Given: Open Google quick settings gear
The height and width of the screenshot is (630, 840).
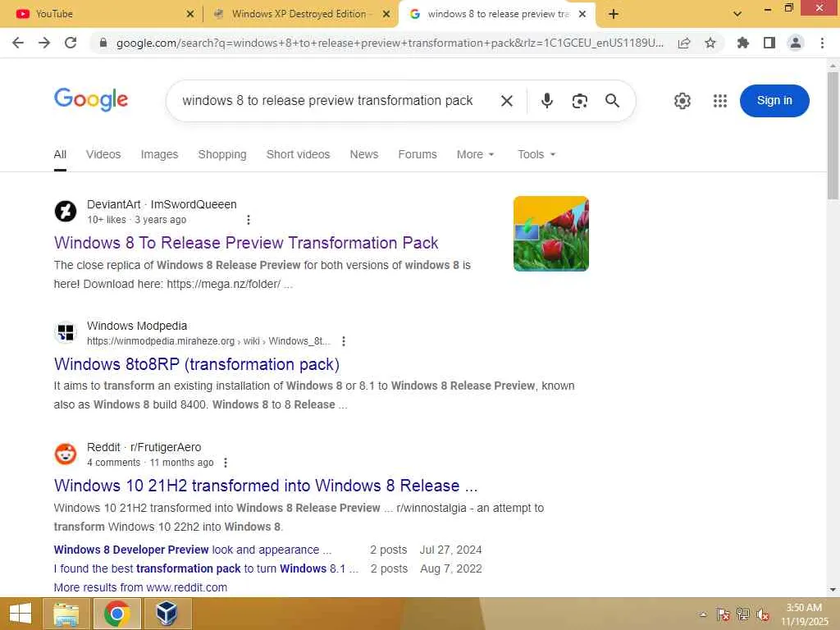Looking at the screenshot, I should coord(682,101).
